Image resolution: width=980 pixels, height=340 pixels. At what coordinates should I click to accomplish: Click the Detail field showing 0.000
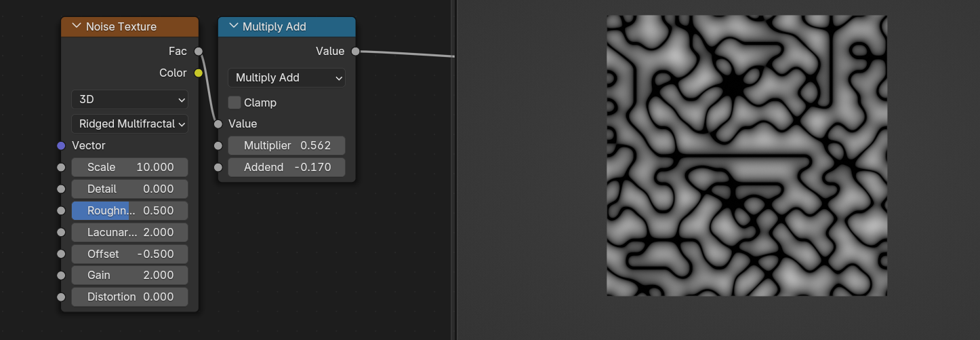tap(129, 189)
